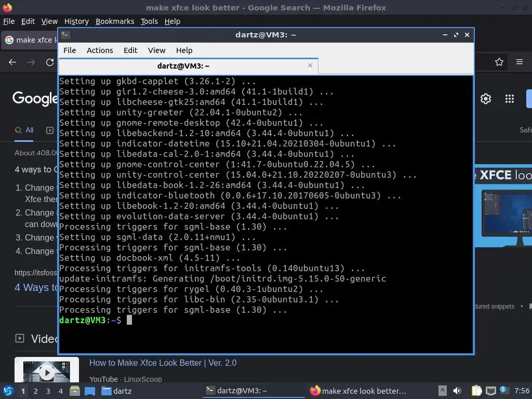Open Firefox Tools menu
Viewport: 532px width, 399px height.
(x=149, y=21)
